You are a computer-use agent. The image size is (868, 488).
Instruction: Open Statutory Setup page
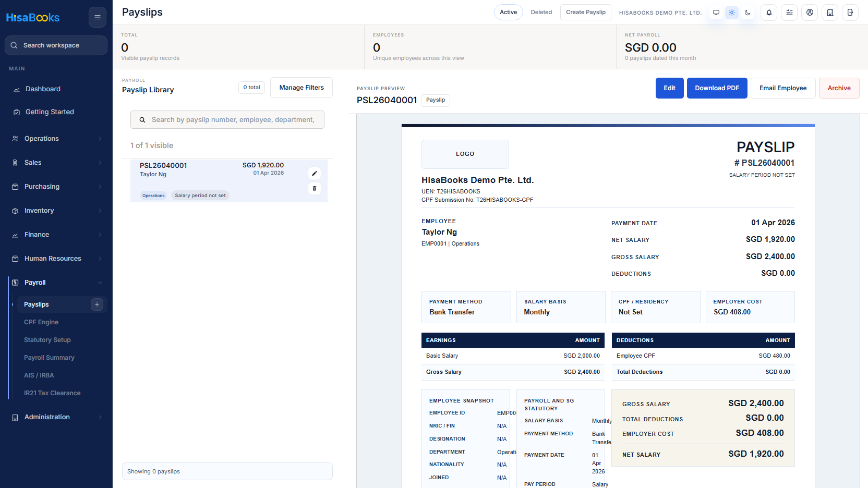47,340
